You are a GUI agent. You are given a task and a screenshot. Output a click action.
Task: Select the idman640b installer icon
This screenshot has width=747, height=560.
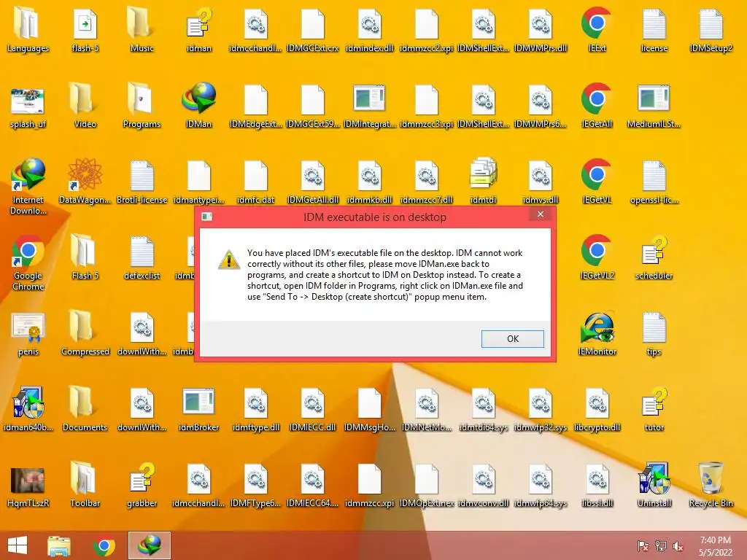coord(28,402)
